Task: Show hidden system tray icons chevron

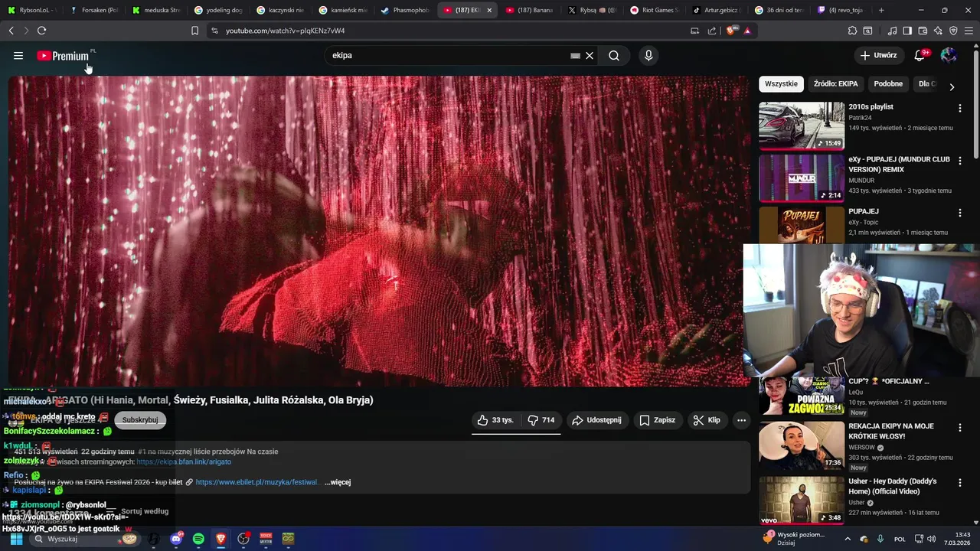Action: (848, 539)
